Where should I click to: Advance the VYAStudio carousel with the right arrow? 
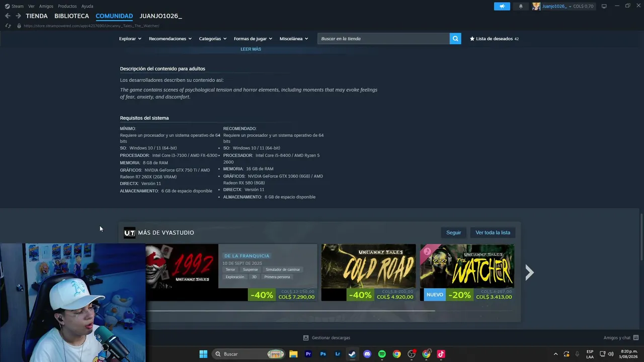click(x=529, y=273)
